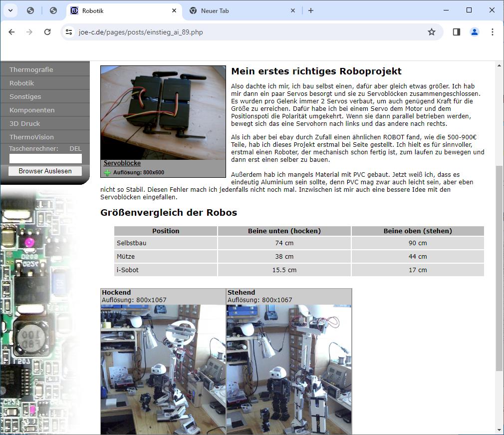Open the Stehend robot photo
Image resolution: width=504 pixels, height=435 pixels.
(289, 370)
